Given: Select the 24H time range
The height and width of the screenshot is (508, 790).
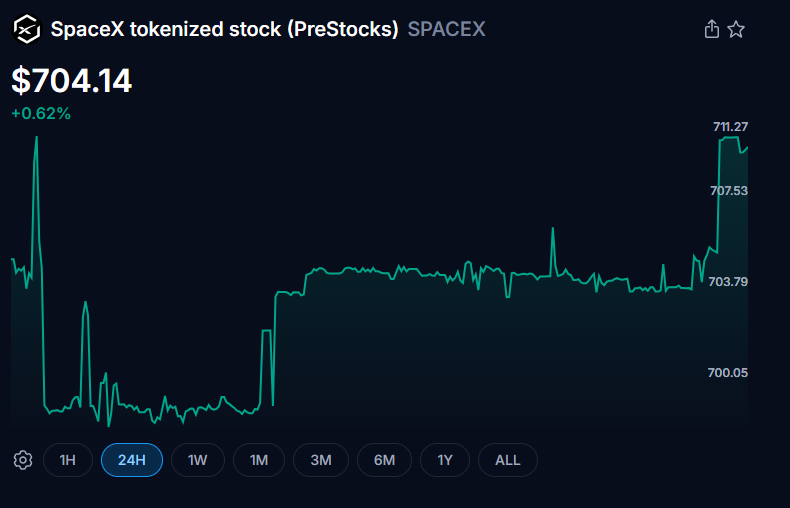Looking at the screenshot, I should [132, 460].
